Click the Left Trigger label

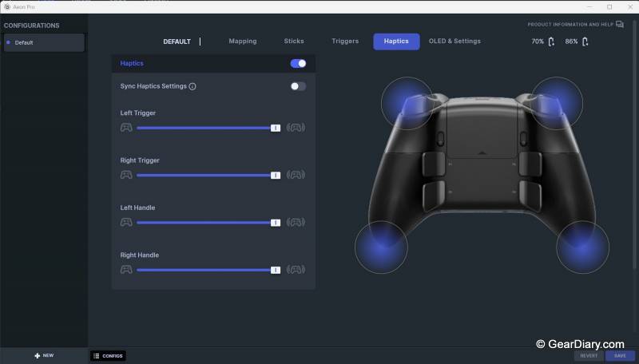(x=137, y=113)
